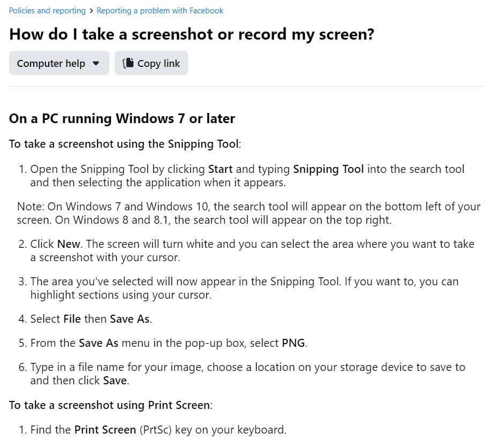Click the breadcrumb chevron separator

91,11
